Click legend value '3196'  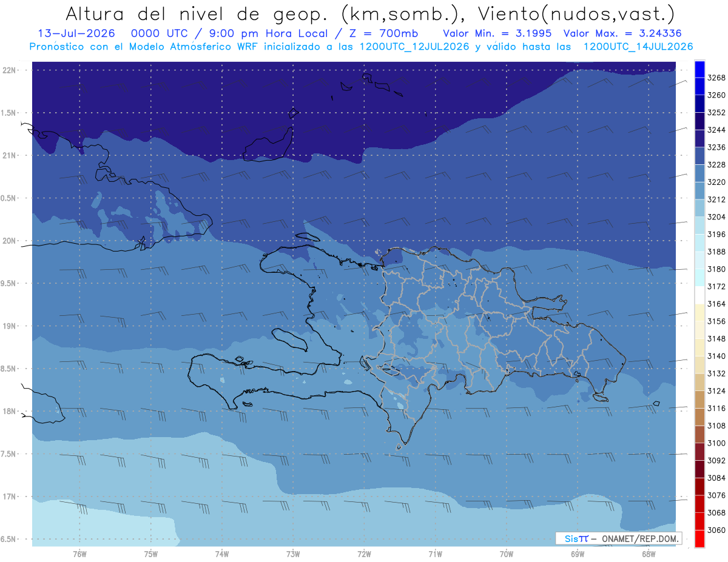click(716, 234)
